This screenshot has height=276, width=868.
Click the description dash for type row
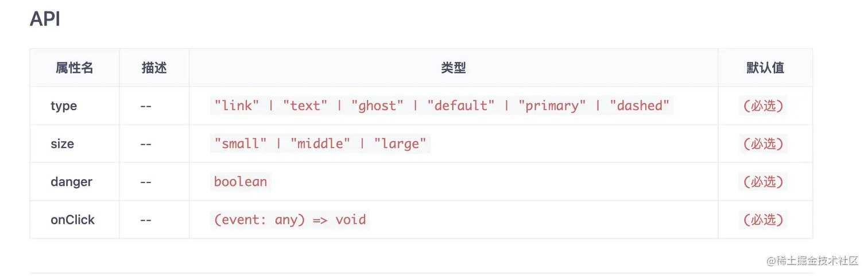[x=146, y=106]
